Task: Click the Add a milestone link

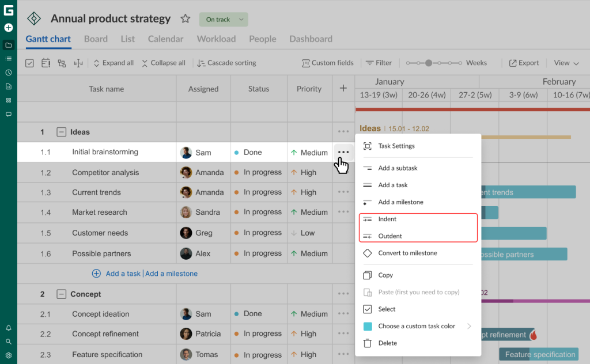Action: (x=171, y=274)
